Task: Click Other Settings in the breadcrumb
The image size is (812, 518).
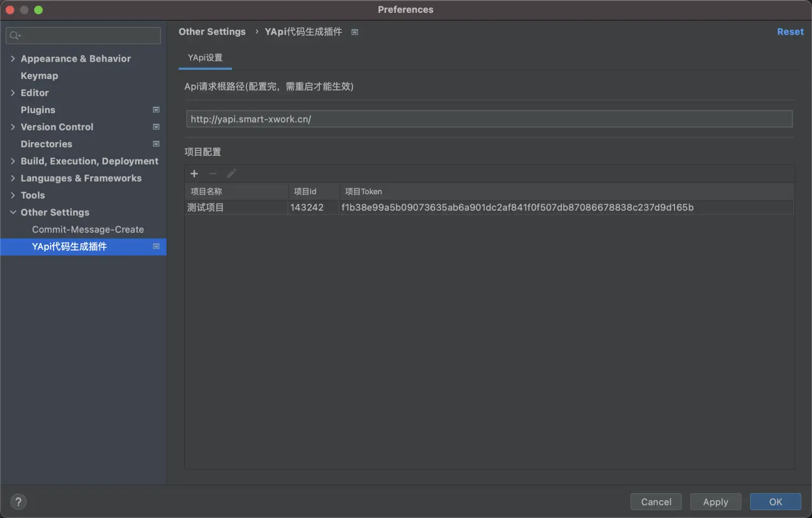Action: 212,32
